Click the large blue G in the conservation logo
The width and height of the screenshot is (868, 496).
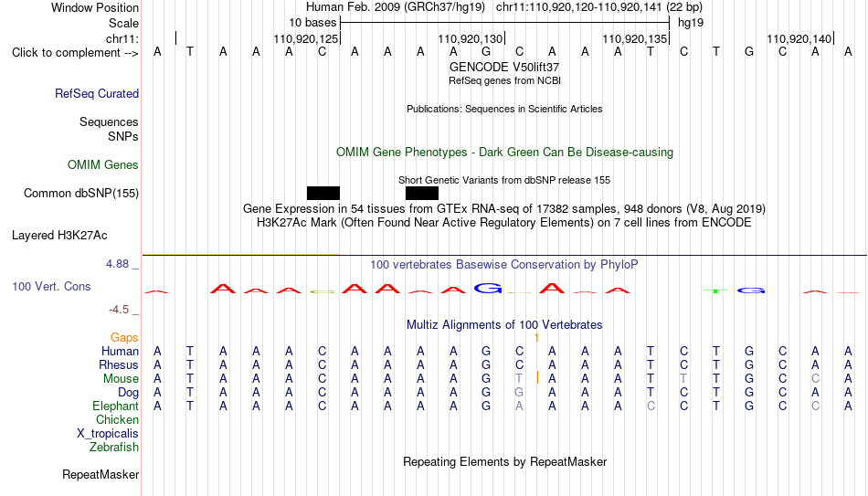(x=488, y=288)
